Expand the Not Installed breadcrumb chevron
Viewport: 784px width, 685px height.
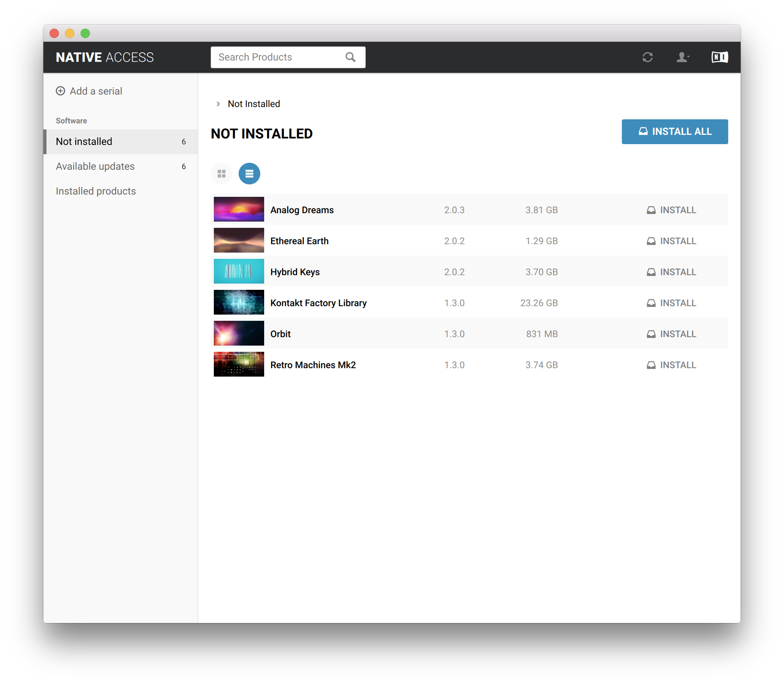218,104
